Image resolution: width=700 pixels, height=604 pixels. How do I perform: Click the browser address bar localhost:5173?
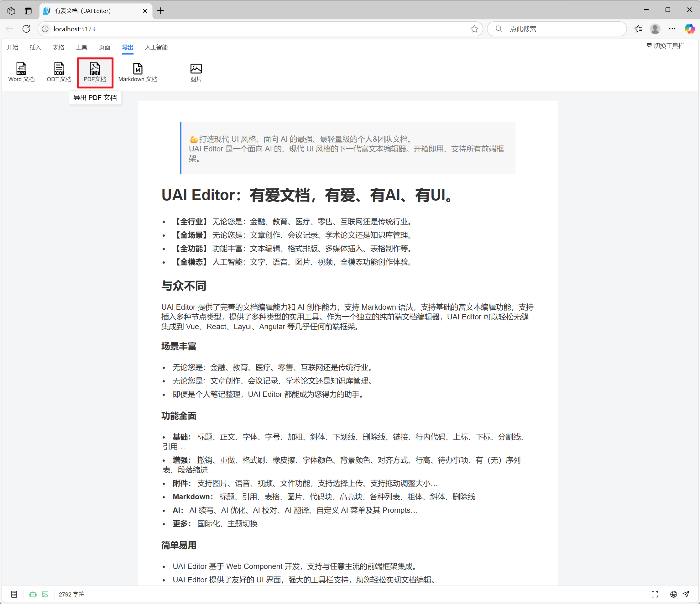coord(260,29)
